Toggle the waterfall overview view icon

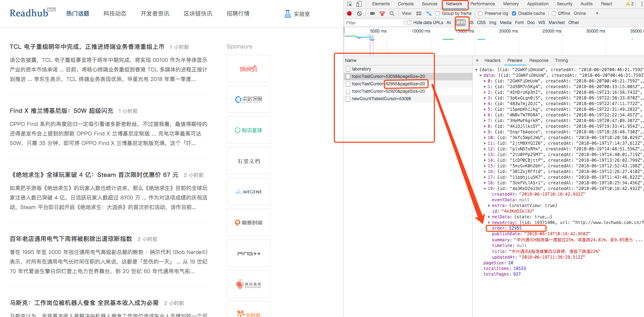coord(429,13)
